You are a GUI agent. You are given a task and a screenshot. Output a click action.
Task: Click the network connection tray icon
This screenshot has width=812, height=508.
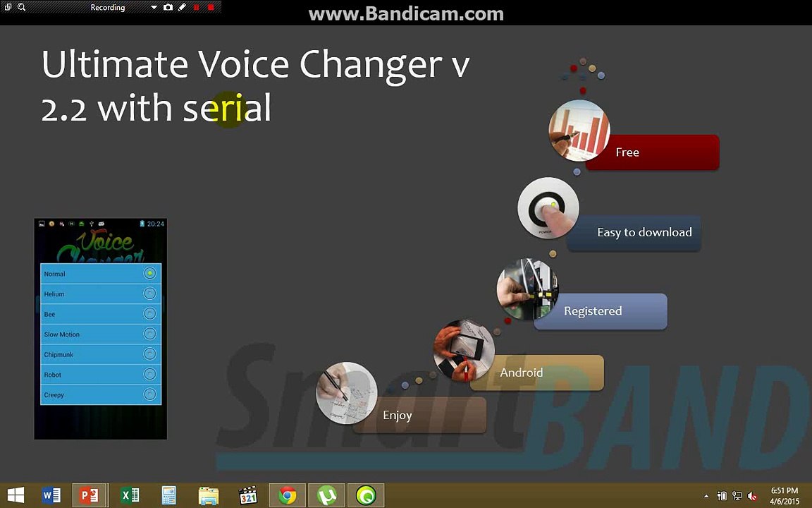[737, 496]
